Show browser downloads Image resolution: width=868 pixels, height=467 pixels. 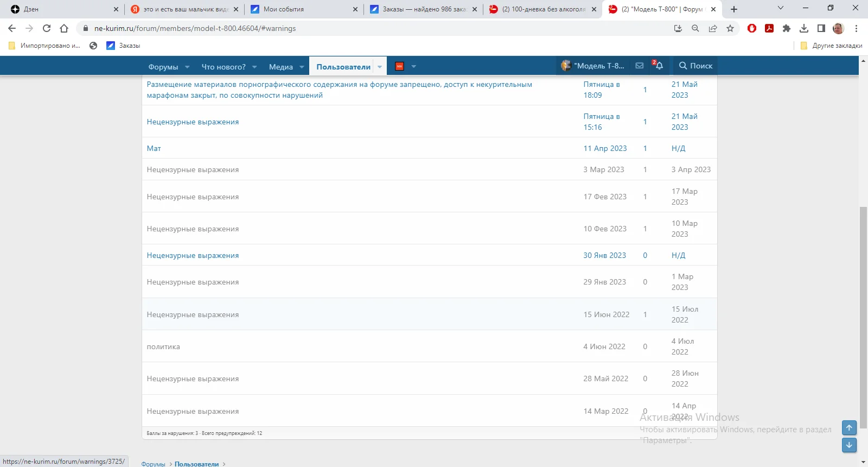(x=804, y=28)
